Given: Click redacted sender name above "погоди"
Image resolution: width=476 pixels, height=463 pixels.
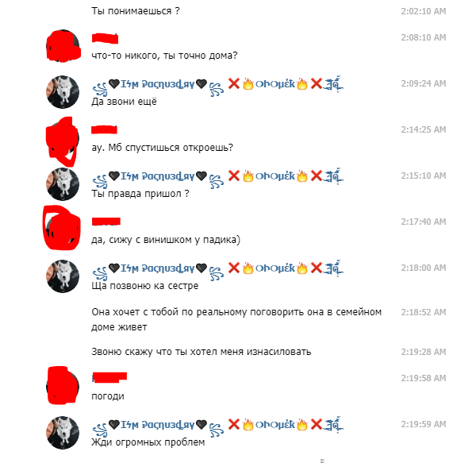Looking at the screenshot, I should tap(109, 377).
